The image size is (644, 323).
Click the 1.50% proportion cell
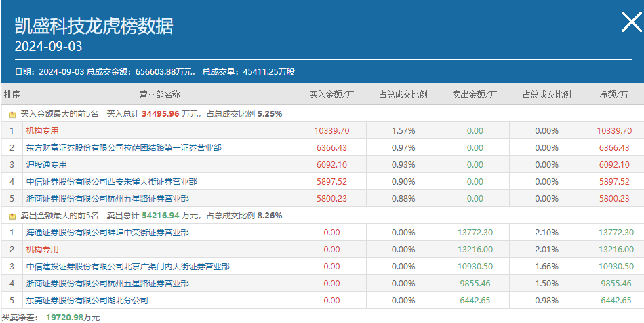(546, 283)
